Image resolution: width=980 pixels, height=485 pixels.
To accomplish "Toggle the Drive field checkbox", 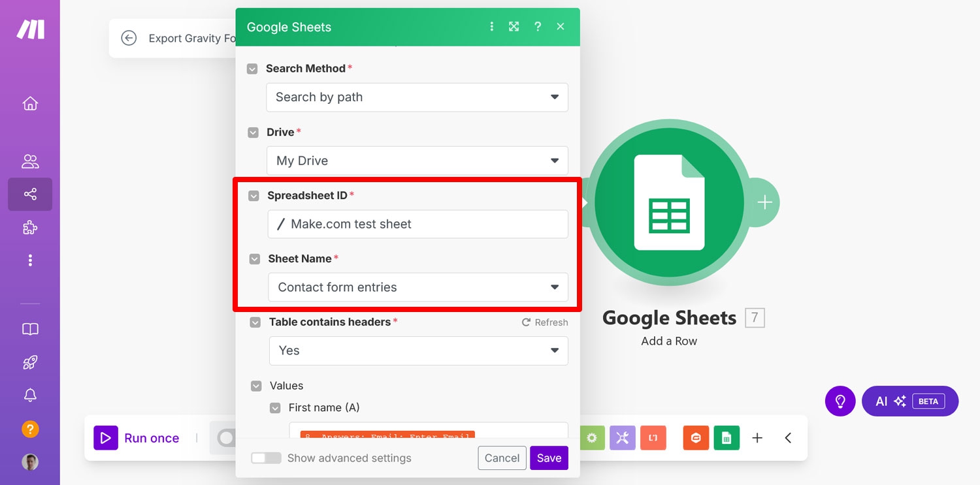I will (x=253, y=133).
